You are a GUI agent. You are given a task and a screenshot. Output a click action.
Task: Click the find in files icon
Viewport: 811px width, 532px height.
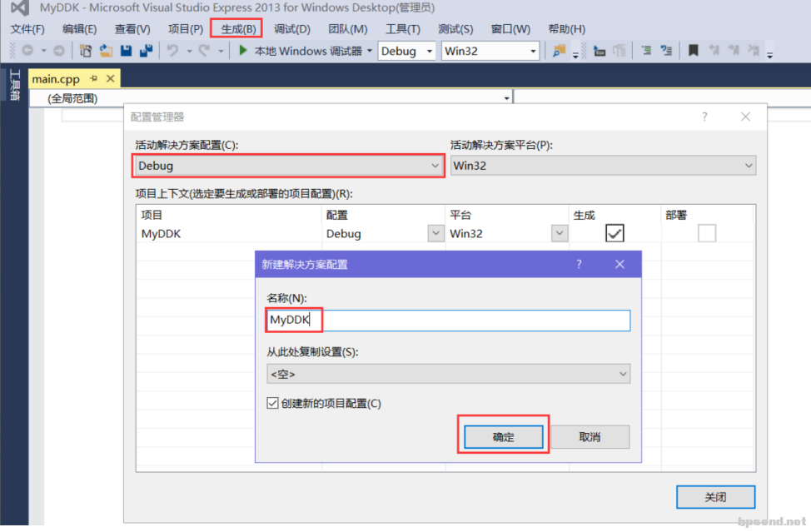[x=559, y=51]
